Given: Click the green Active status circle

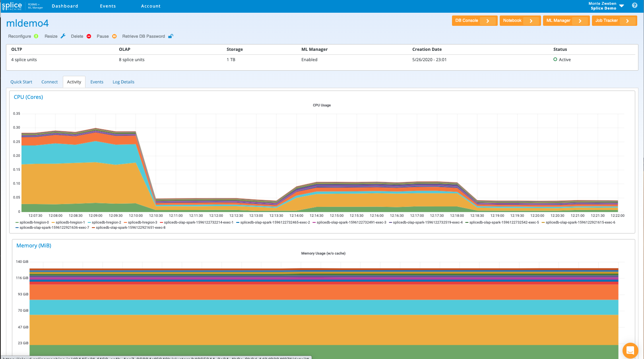Looking at the screenshot, I should (x=555, y=60).
